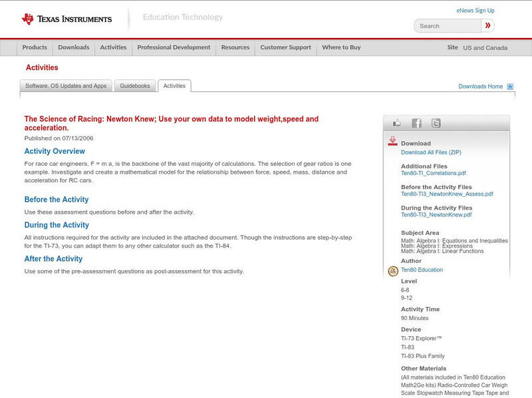Click the TI-73 Explorer device entry
The height and width of the screenshot is (398, 532).
click(x=422, y=338)
